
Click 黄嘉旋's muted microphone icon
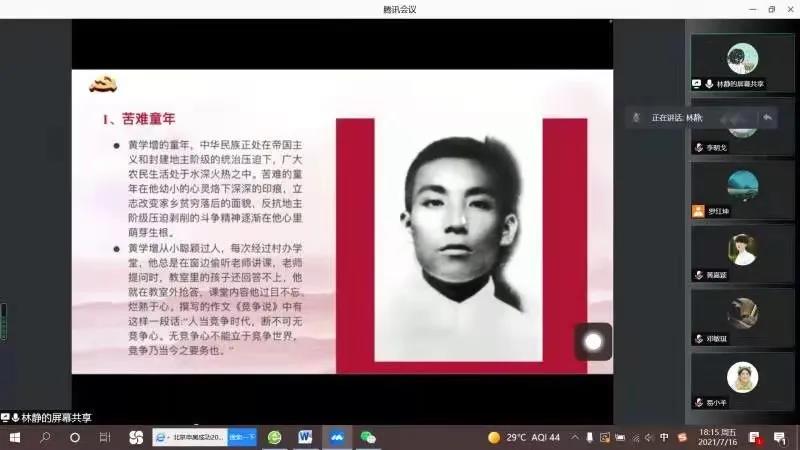coord(698,274)
